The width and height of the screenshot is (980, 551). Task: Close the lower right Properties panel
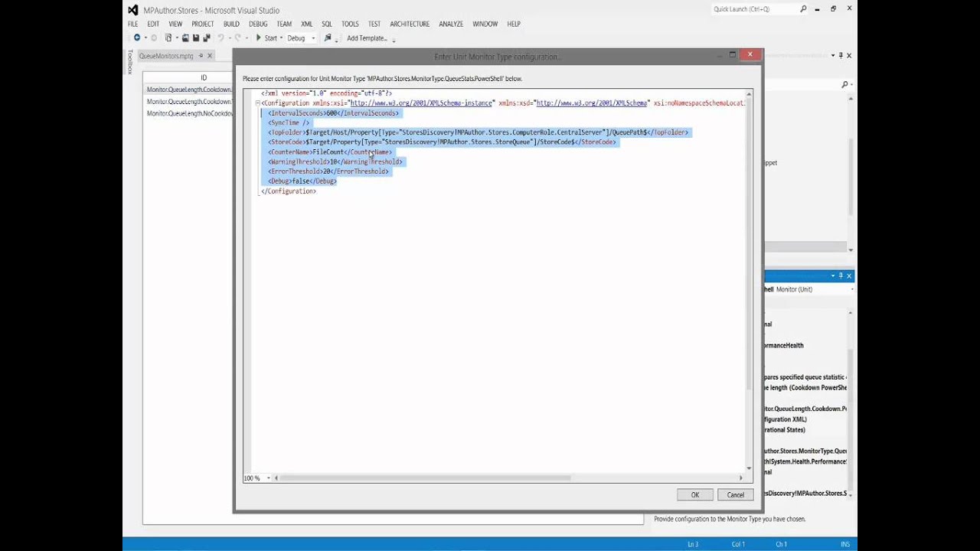click(x=848, y=275)
